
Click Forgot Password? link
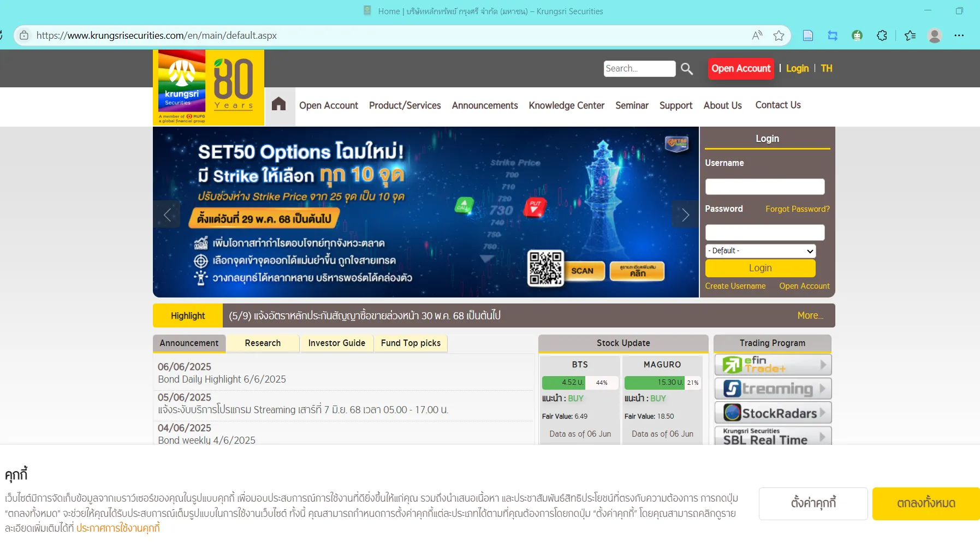pyautogui.click(x=797, y=209)
